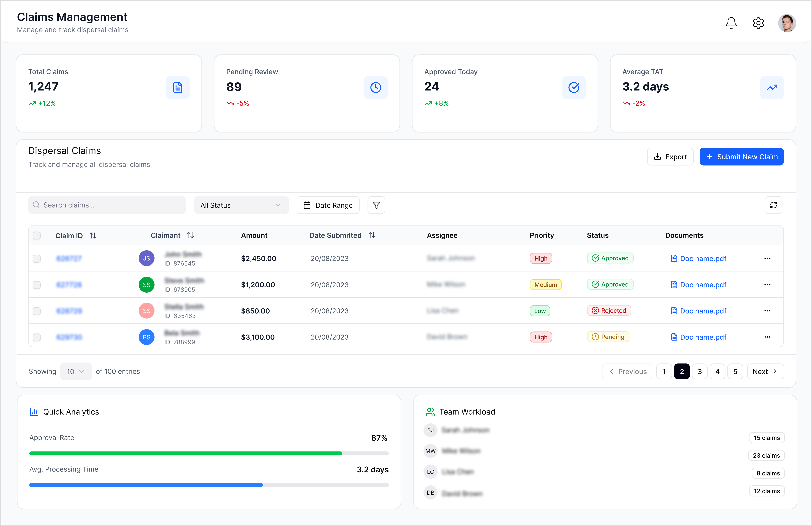Toggle the select-all header checkbox
This screenshot has width=812, height=526.
click(x=37, y=236)
